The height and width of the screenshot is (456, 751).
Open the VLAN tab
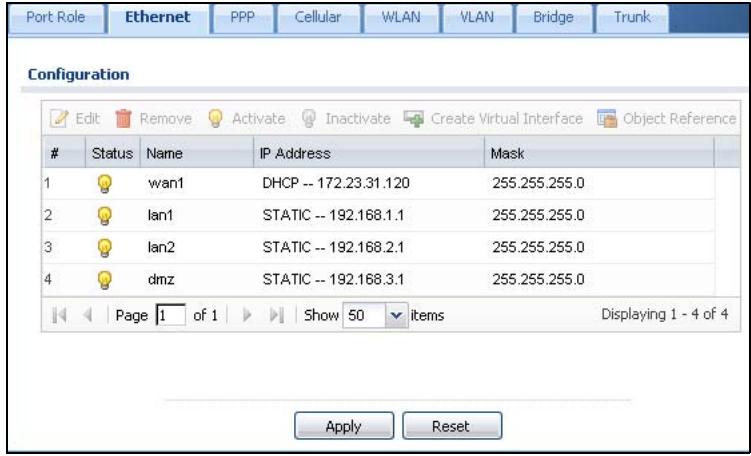coord(477,18)
